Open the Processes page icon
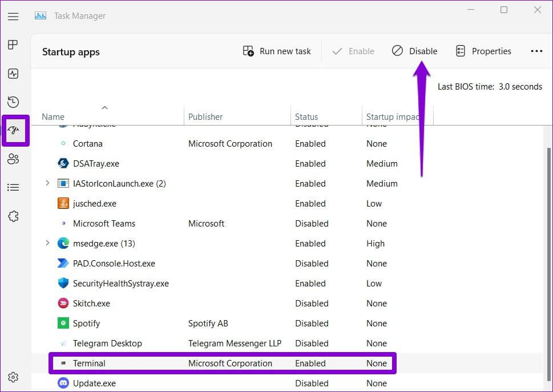The width and height of the screenshot is (553, 392). click(x=13, y=45)
